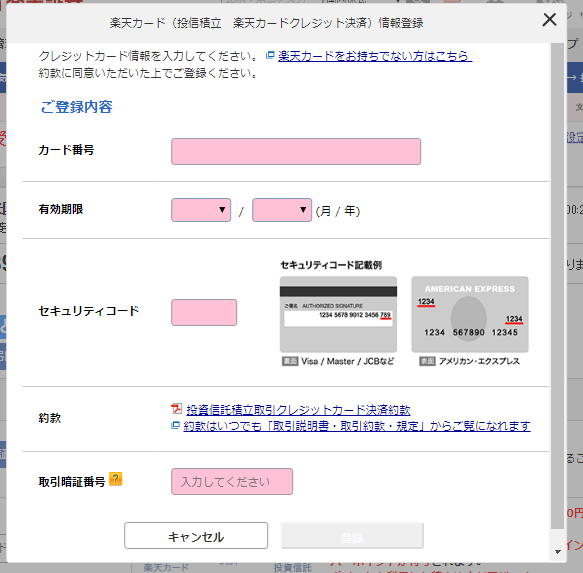This screenshot has height=573, width=583.
Task: Click the dialog's vertical scrollbar thumb
Action: tap(557, 286)
